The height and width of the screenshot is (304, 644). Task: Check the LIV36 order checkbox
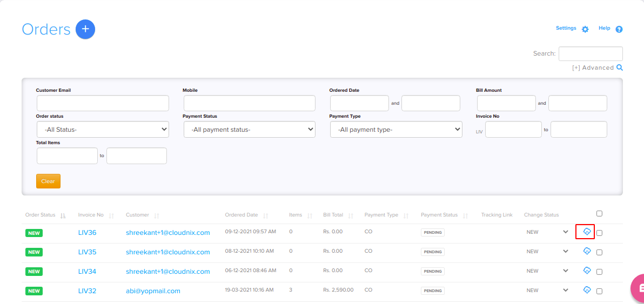pos(599,233)
